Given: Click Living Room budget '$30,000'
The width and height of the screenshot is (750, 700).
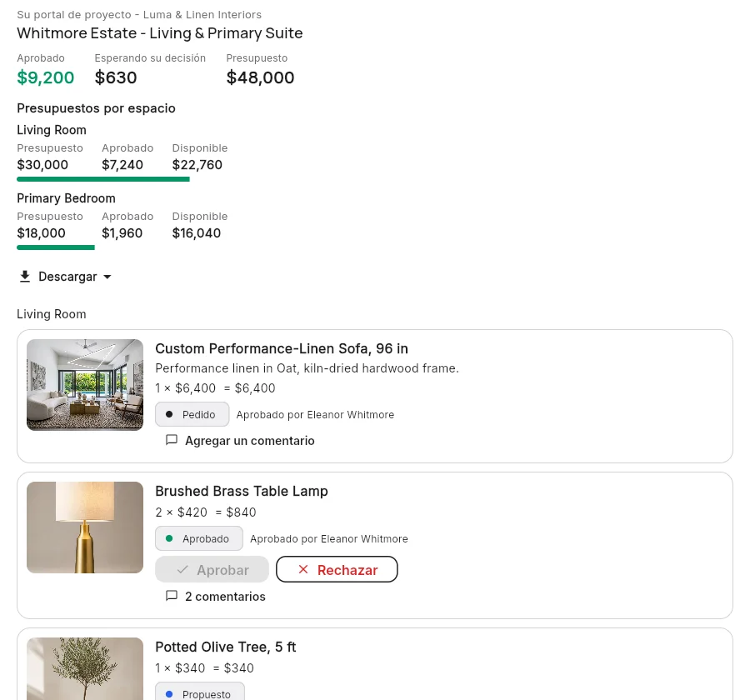Looking at the screenshot, I should pyautogui.click(x=42, y=165).
